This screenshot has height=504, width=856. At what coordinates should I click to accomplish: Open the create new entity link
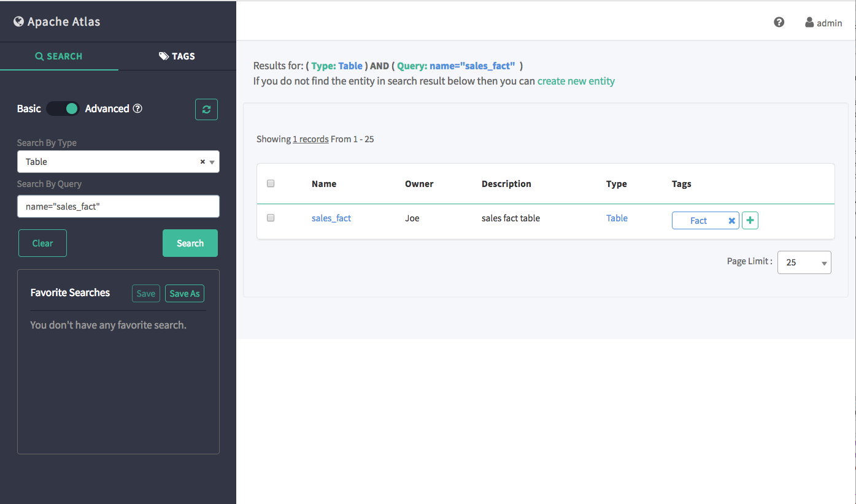click(x=576, y=81)
